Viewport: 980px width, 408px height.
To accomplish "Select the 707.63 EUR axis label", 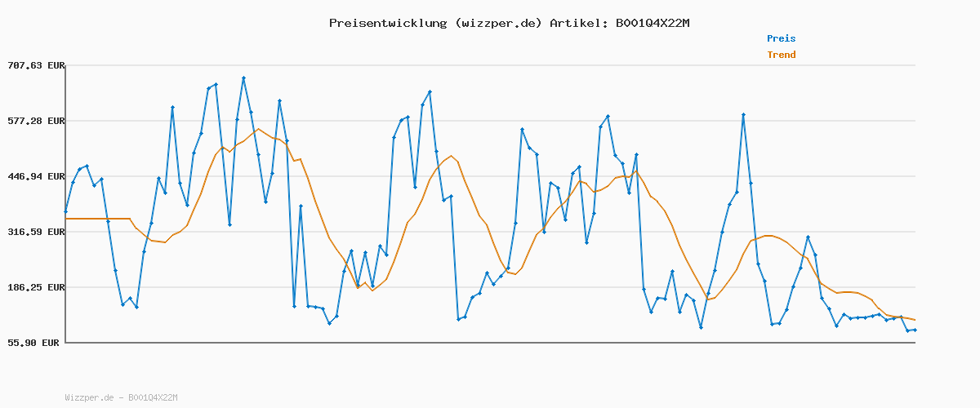I will pyautogui.click(x=35, y=65).
